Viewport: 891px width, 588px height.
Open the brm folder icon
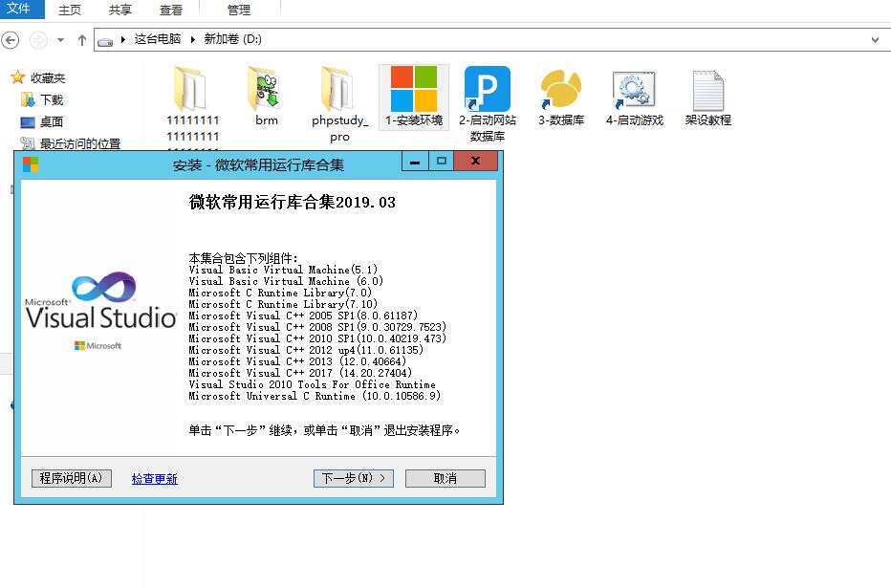267,90
